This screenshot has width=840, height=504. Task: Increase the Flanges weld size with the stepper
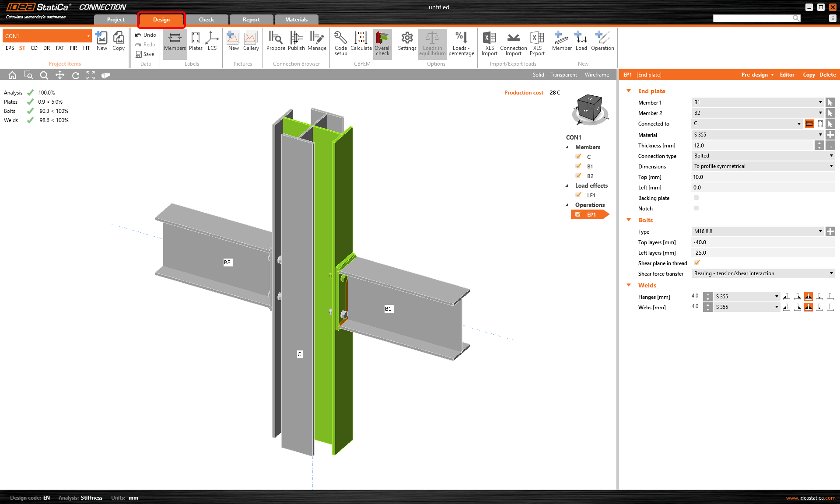point(707,294)
